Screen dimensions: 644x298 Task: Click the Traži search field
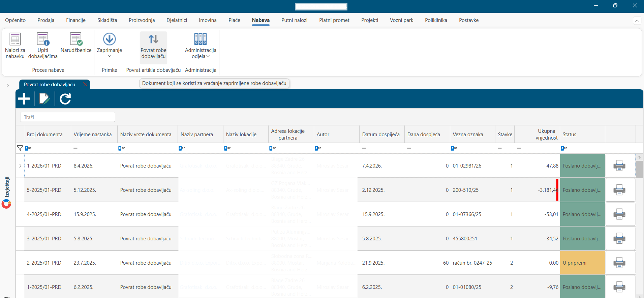point(68,117)
